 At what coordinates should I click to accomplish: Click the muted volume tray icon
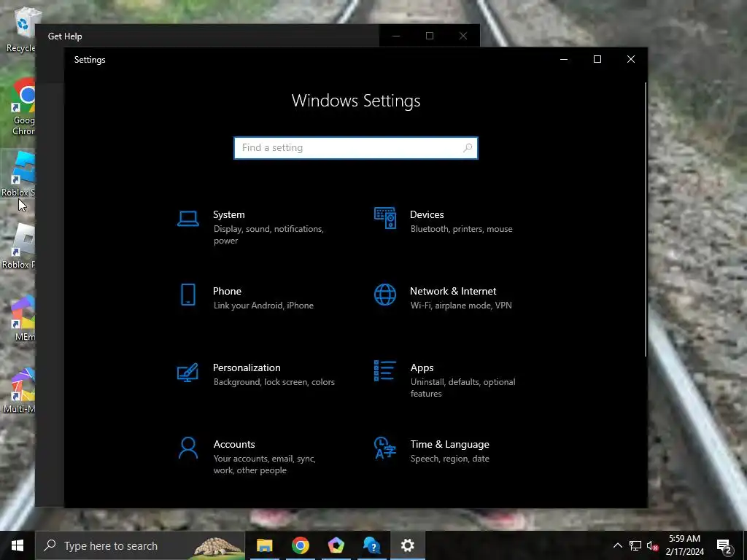point(652,545)
